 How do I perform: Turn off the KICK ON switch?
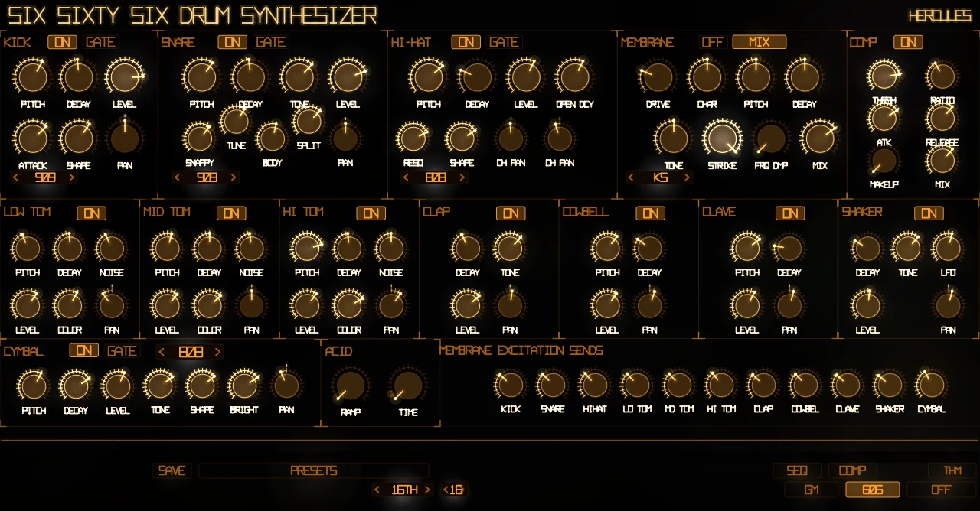(x=62, y=42)
